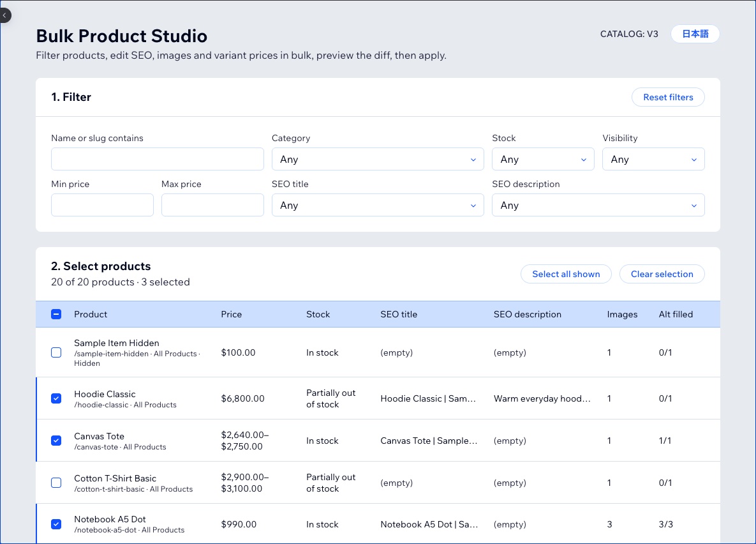The width and height of the screenshot is (756, 544).
Task: Click the Notebook A5 Dot product name
Action: pos(110,519)
